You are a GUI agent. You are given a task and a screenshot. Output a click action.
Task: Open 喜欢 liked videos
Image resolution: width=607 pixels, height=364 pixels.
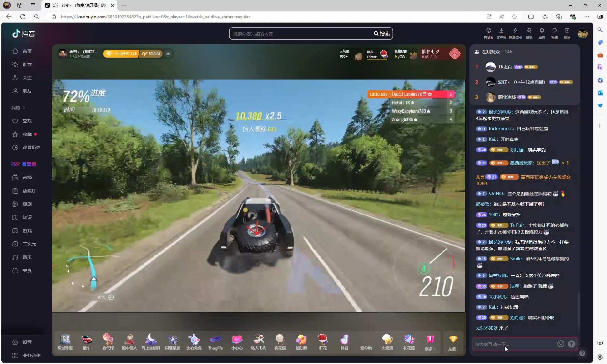[22, 121]
